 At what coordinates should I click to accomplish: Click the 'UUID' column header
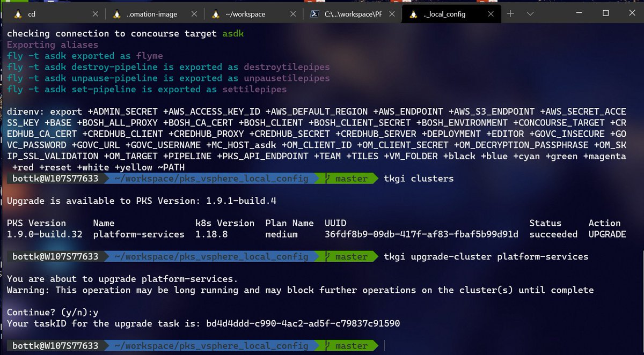coord(335,223)
